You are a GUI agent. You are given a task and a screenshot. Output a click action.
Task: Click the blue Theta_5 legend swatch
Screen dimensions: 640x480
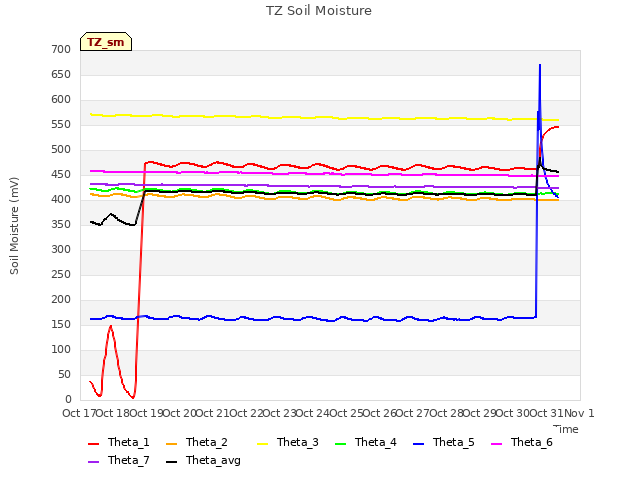pyautogui.click(x=418, y=444)
